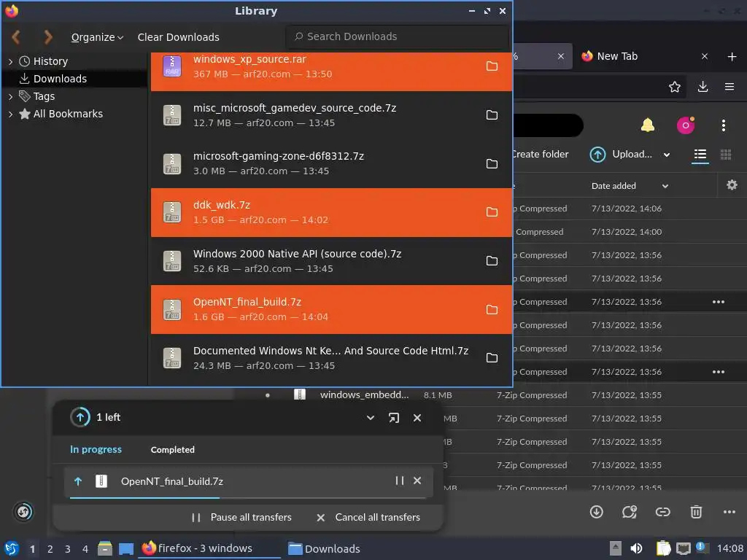Click the Upload... button

(621, 155)
